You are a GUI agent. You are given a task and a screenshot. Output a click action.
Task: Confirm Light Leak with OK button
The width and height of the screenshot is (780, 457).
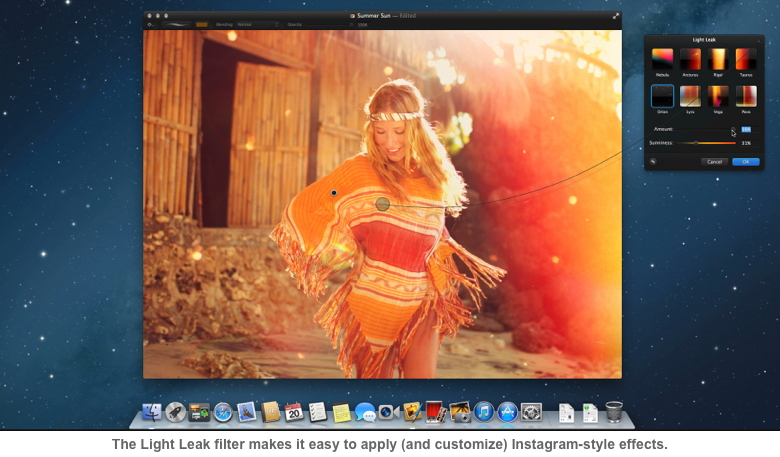[745, 162]
